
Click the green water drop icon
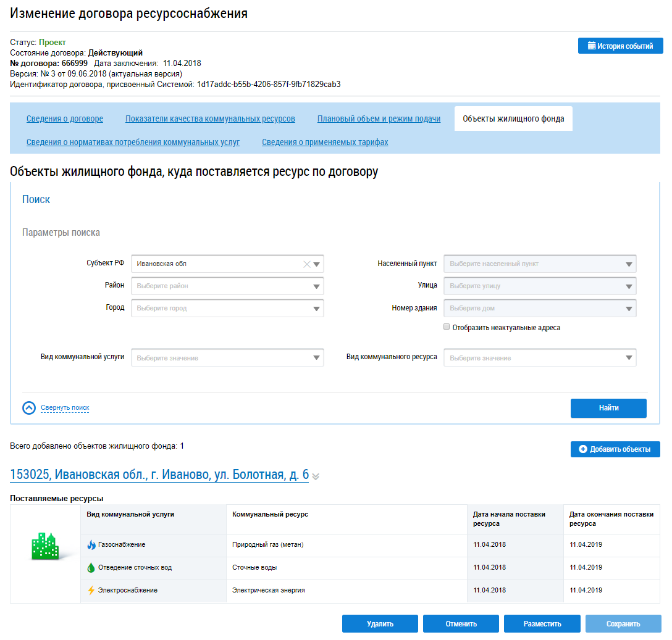pyautogui.click(x=91, y=568)
